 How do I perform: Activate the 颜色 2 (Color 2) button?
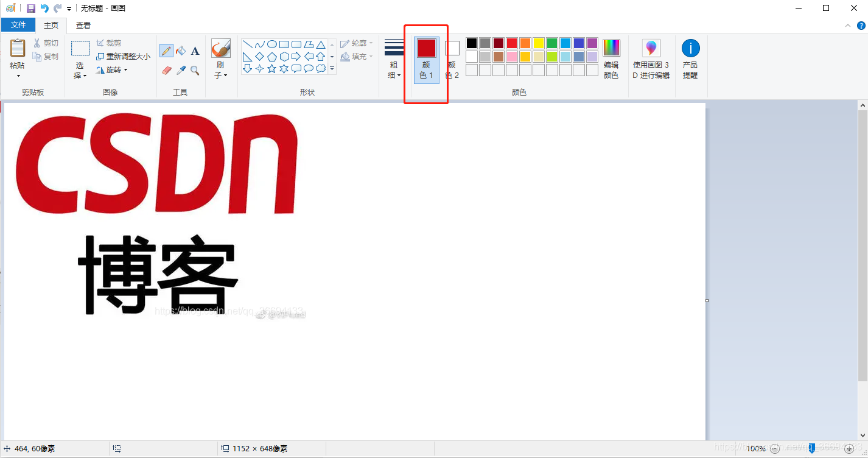point(452,60)
